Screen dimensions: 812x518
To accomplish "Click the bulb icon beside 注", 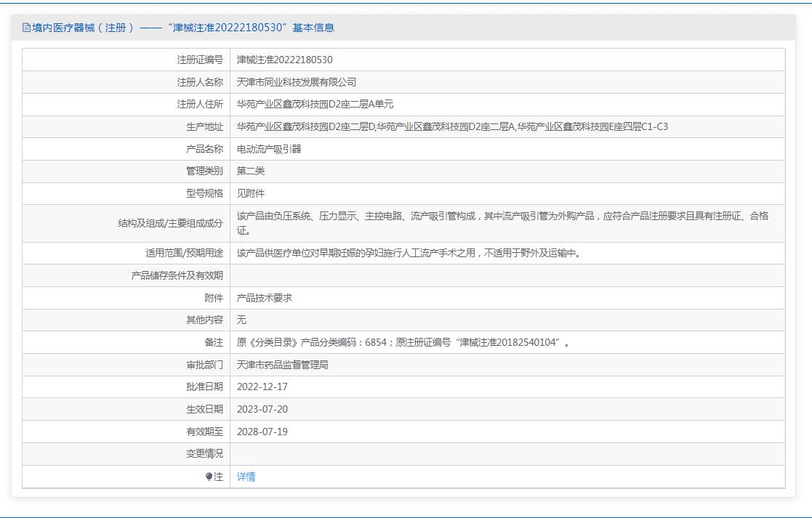I will click(209, 477).
